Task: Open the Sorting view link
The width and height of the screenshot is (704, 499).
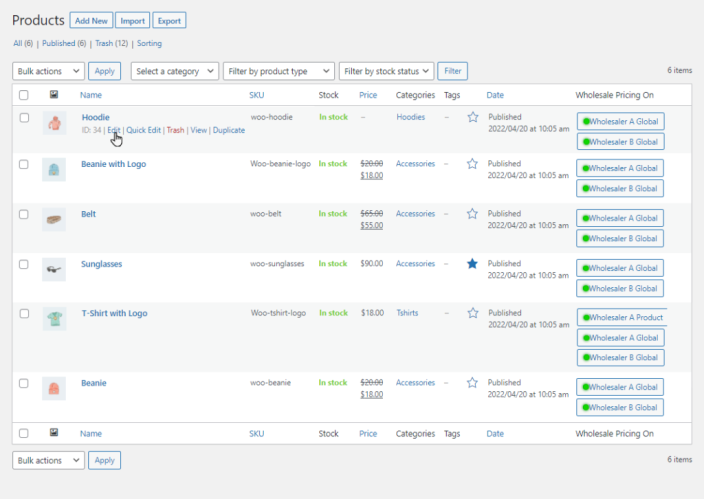Action: [148, 44]
